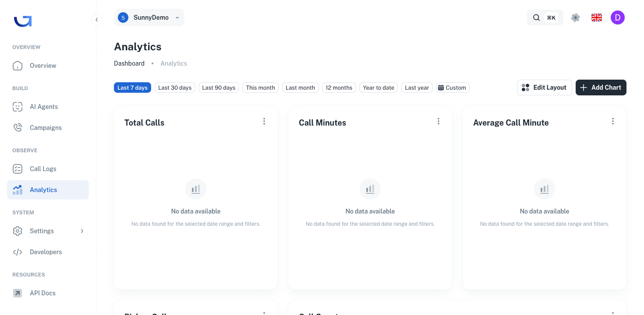Viewport: 644px width, 315px height.
Task: Open the AI Agents sidebar item
Action: point(48,107)
